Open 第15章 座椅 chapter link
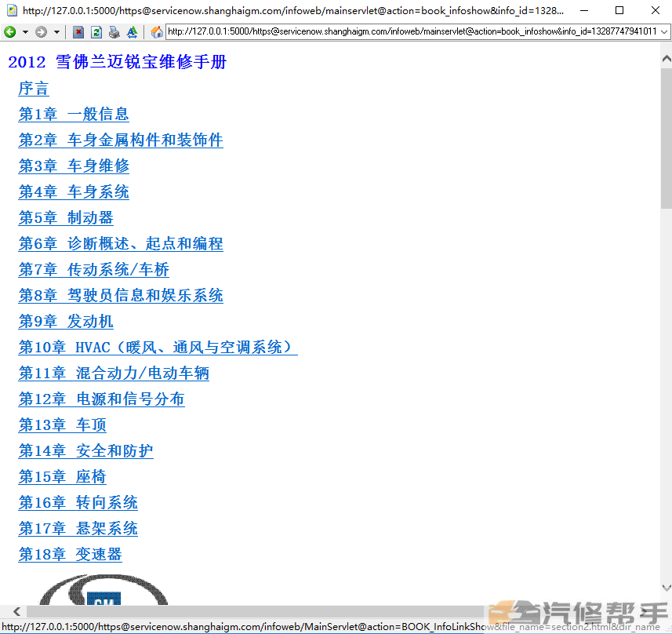 tap(63, 477)
